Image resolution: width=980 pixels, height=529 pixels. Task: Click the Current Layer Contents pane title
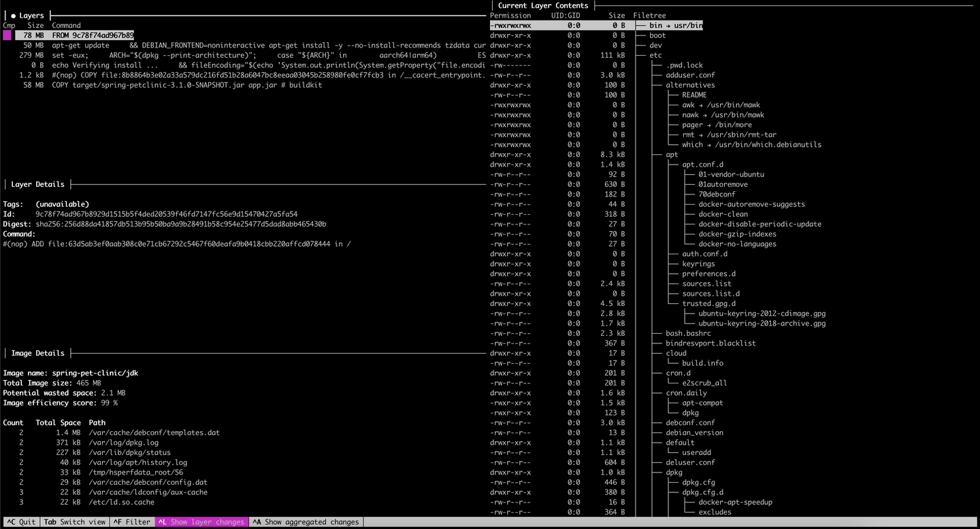click(x=543, y=5)
